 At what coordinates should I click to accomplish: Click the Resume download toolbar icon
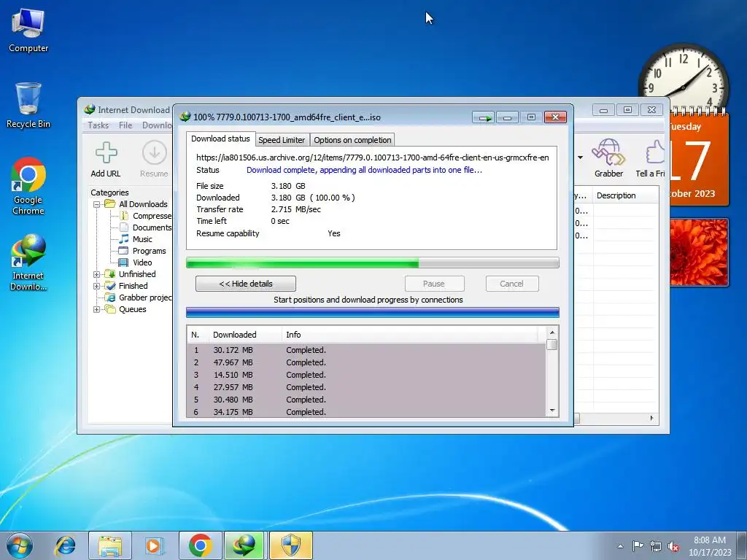tap(155, 153)
